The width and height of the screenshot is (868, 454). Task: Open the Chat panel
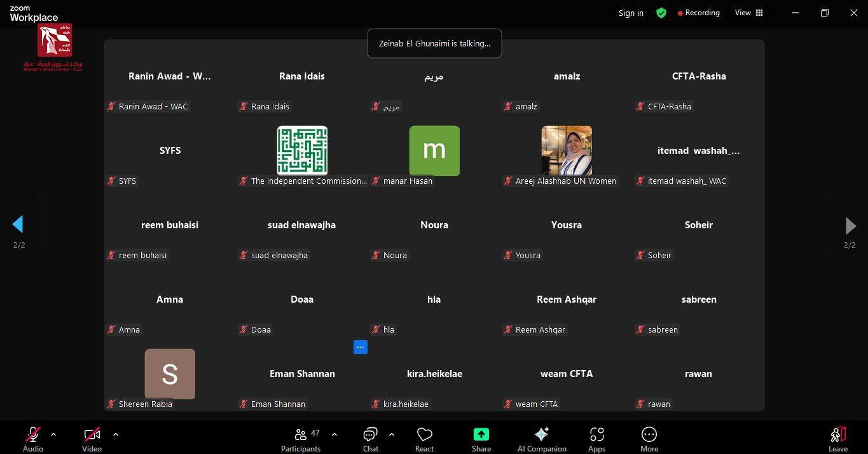[371, 439]
